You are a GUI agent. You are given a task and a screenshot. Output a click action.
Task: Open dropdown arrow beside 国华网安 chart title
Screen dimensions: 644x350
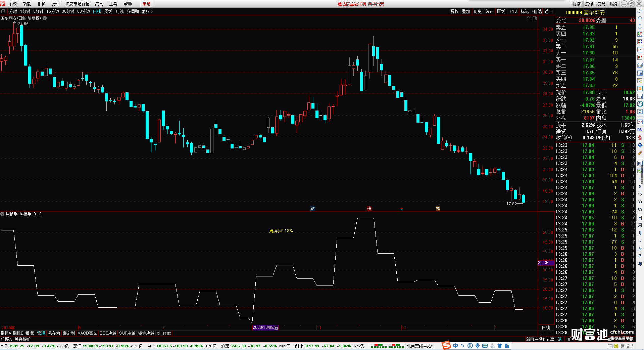[x=45, y=18]
